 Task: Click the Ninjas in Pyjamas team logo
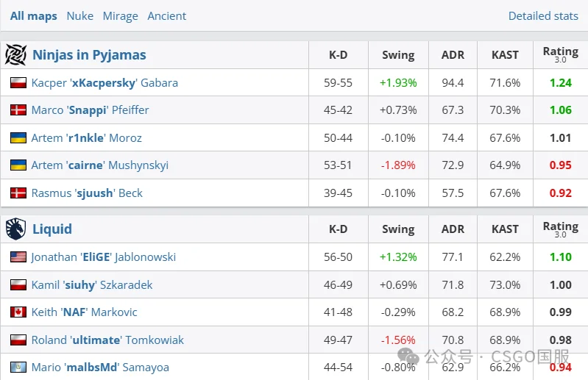pyautogui.click(x=15, y=55)
